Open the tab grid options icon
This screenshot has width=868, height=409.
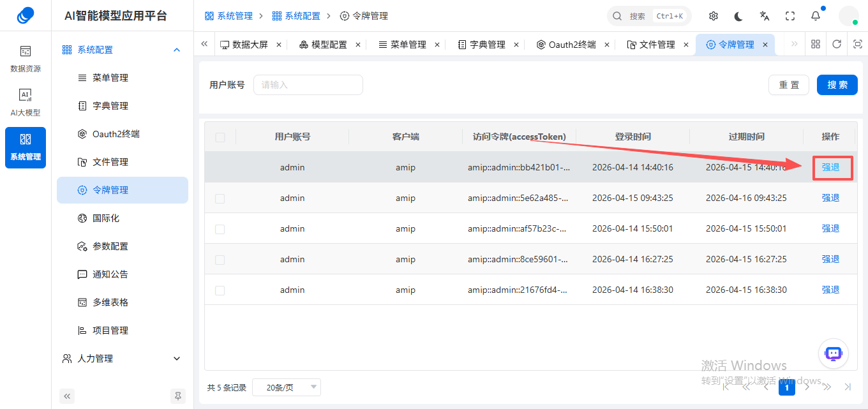[x=816, y=44]
